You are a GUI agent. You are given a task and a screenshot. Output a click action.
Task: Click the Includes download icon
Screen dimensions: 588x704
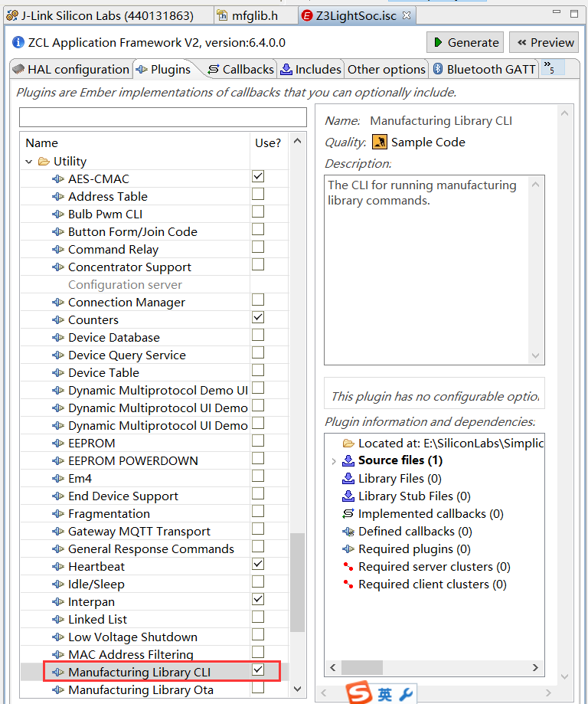pos(286,69)
